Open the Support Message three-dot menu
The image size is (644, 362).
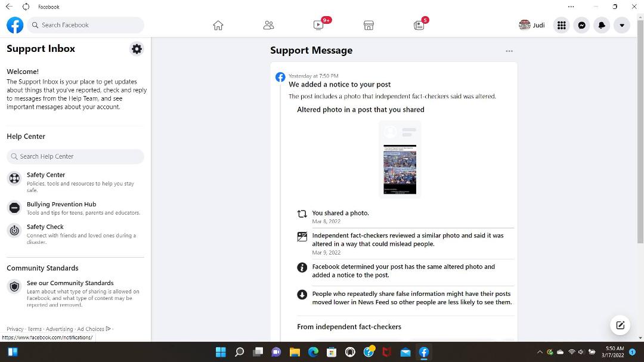pos(509,51)
